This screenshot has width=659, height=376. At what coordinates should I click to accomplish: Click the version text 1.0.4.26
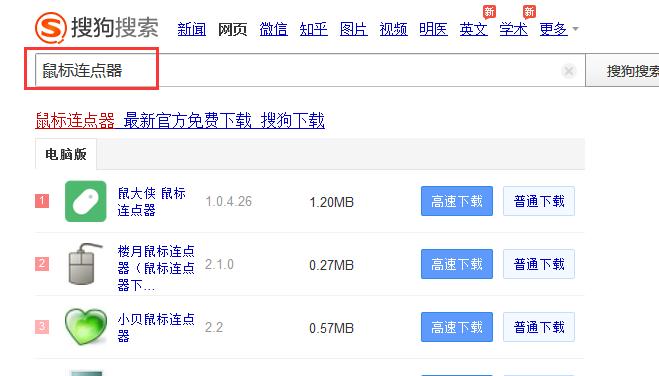pos(229,202)
